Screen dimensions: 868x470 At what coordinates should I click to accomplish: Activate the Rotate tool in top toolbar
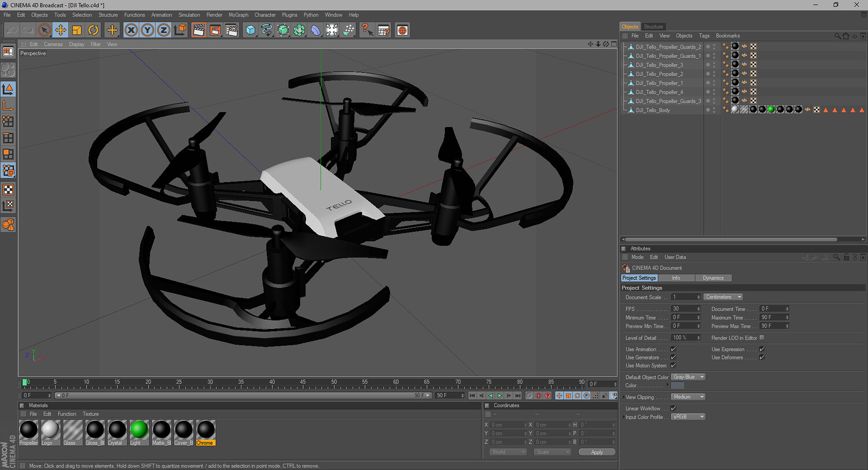click(93, 30)
